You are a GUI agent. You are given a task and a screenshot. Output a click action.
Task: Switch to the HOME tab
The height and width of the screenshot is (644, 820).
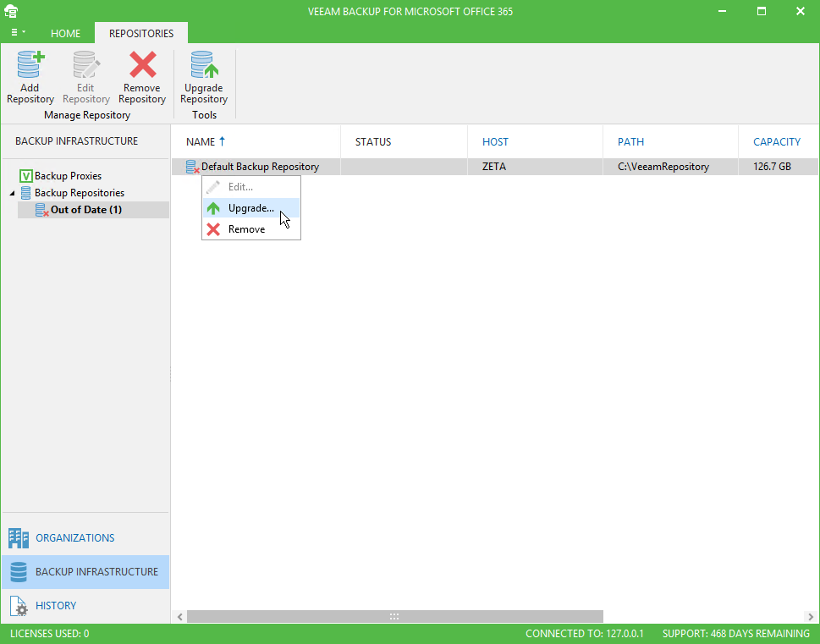coord(65,34)
